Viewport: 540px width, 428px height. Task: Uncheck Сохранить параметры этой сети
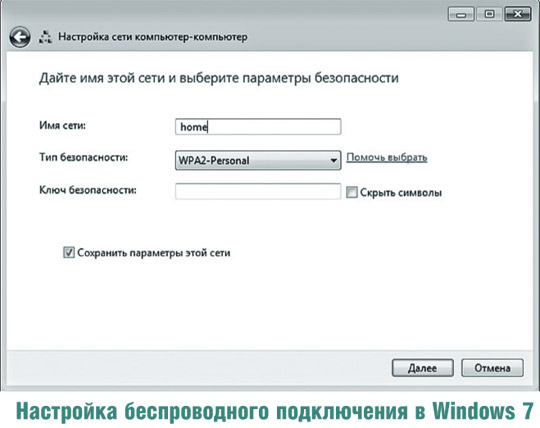[x=69, y=252]
